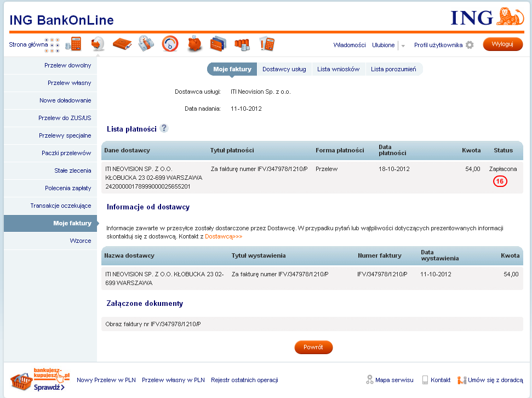Click the advisor people icon in footer
This screenshot has width=532, height=398.
click(461, 380)
